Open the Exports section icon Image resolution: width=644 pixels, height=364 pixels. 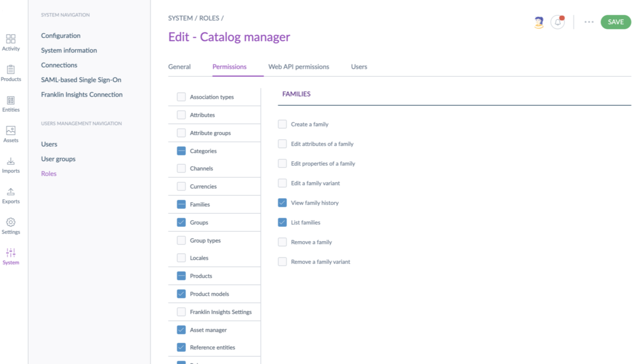(x=11, y=192)
